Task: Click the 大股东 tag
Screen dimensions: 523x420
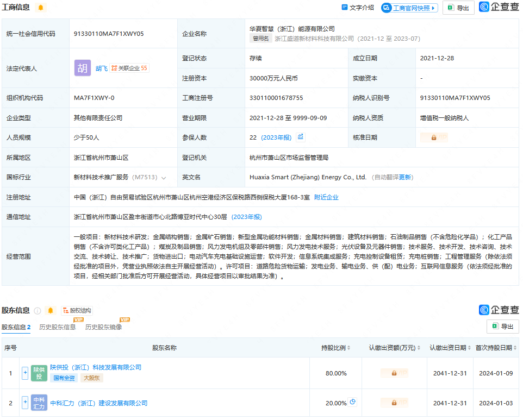Action: [92, 378]
